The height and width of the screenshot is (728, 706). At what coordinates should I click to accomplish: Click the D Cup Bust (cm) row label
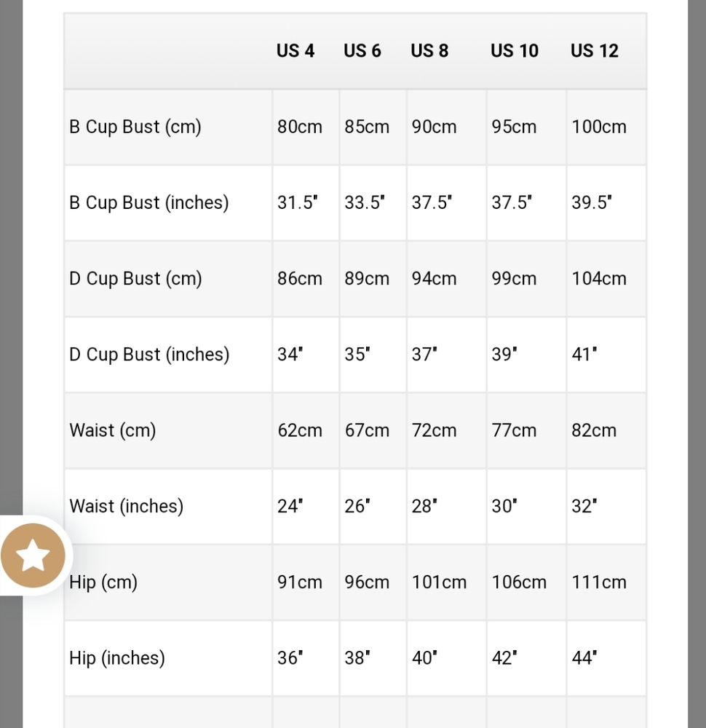click(x=135, y=278)
